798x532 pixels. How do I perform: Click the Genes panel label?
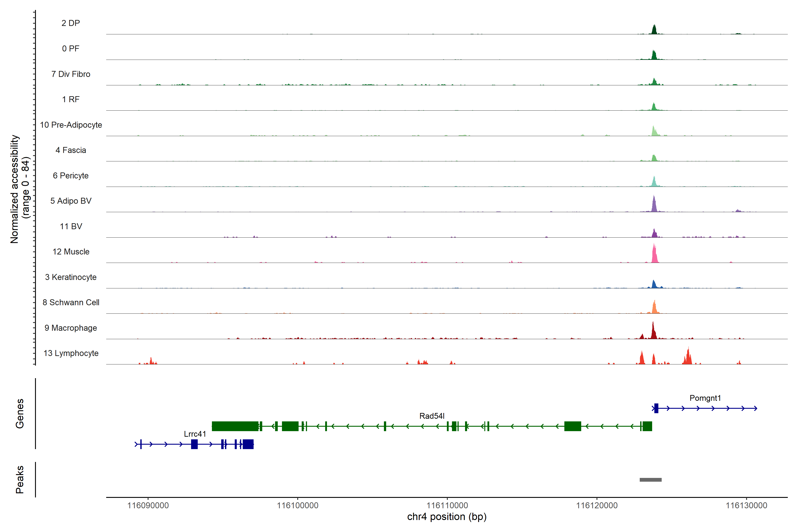tap(20, 413)
